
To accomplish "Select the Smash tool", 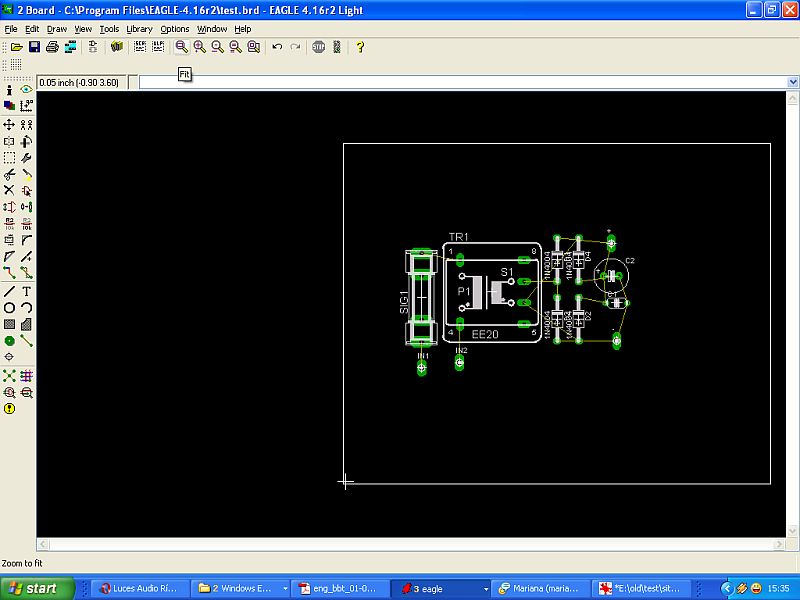I will point(9,240).
